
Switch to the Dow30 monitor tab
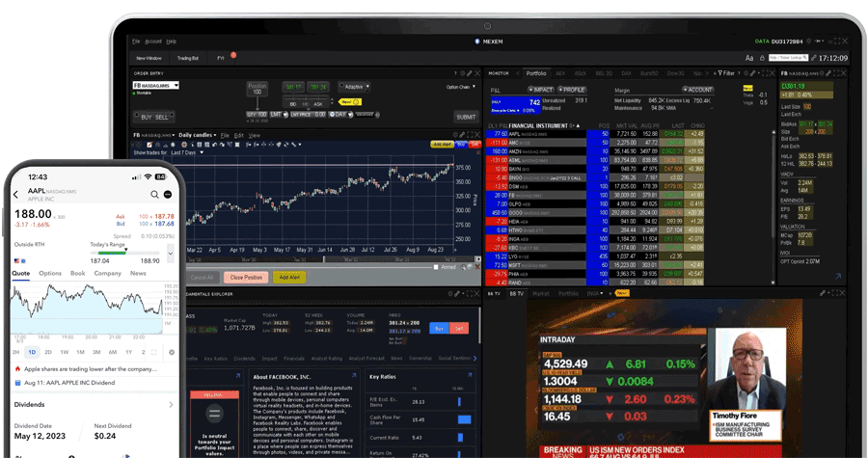coord(675,73)
